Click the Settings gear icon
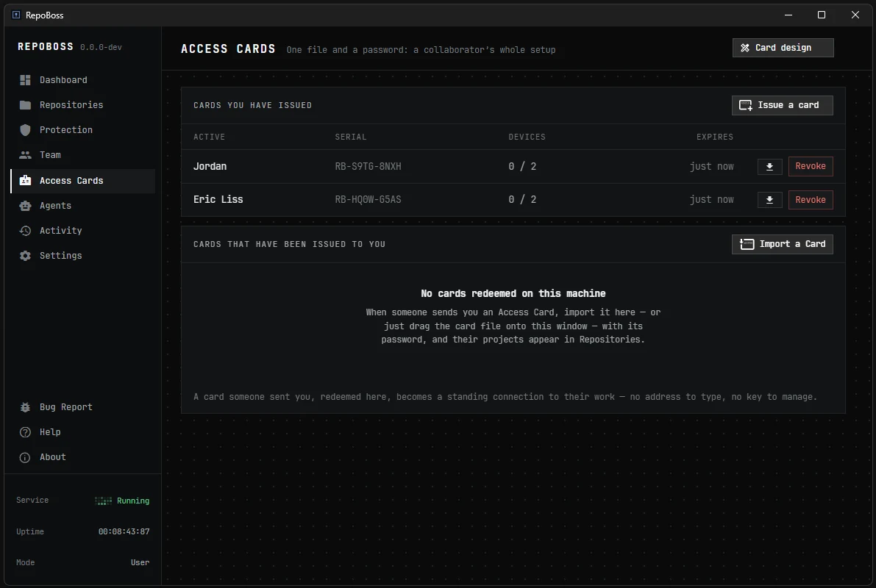This screenshot has width=876, height=588. (x=25, y=256)
